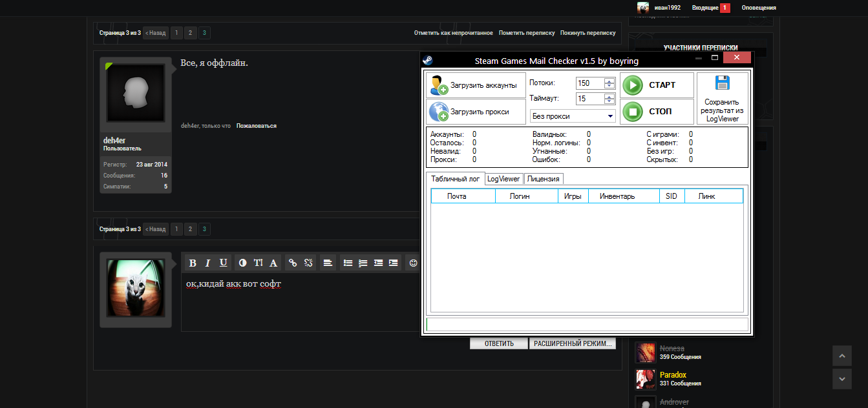Click Назад above the reply editor

point(155,229)
